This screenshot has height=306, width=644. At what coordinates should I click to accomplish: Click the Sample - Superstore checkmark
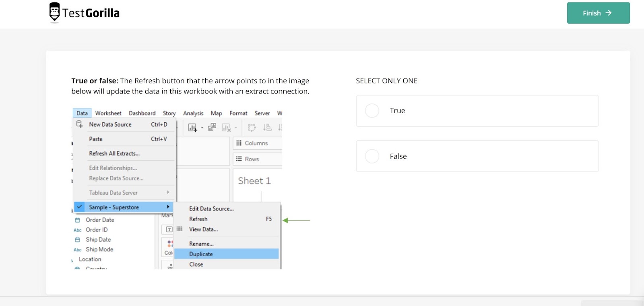(80, 207)
